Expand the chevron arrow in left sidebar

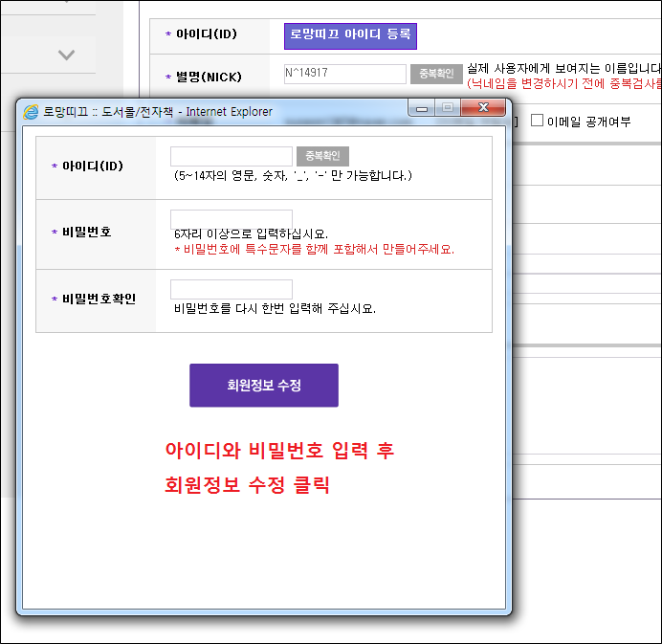66,55
